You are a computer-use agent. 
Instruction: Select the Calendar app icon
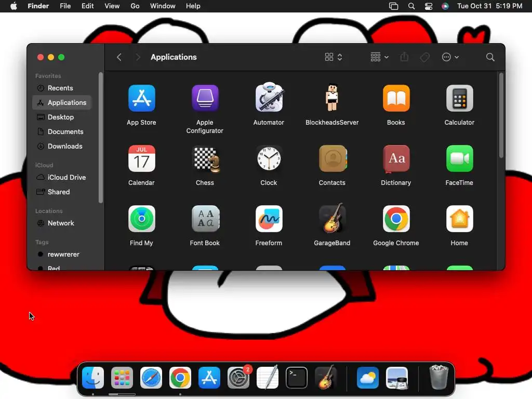tap(141, 158)
